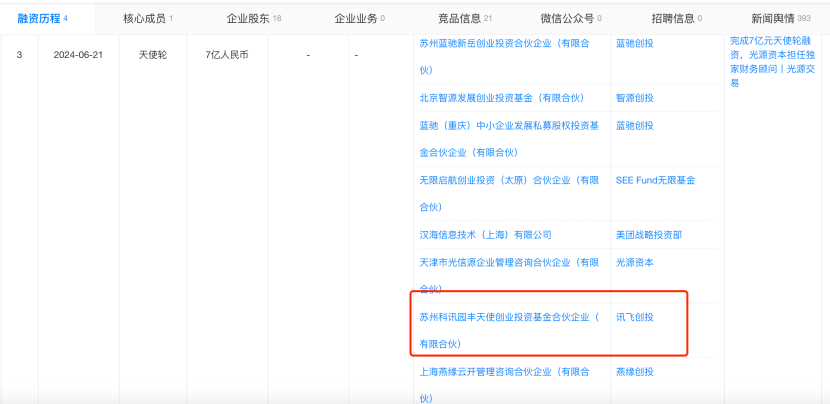
Task: Open the 讯飞创投 institution link
Action: point(635,317)
